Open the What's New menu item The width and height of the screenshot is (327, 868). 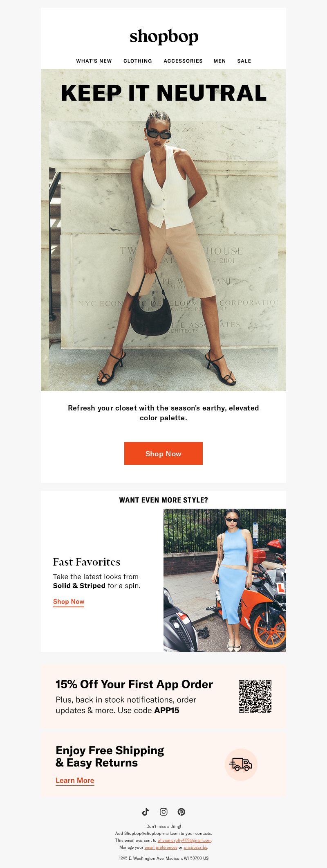[x=94, y=61]
